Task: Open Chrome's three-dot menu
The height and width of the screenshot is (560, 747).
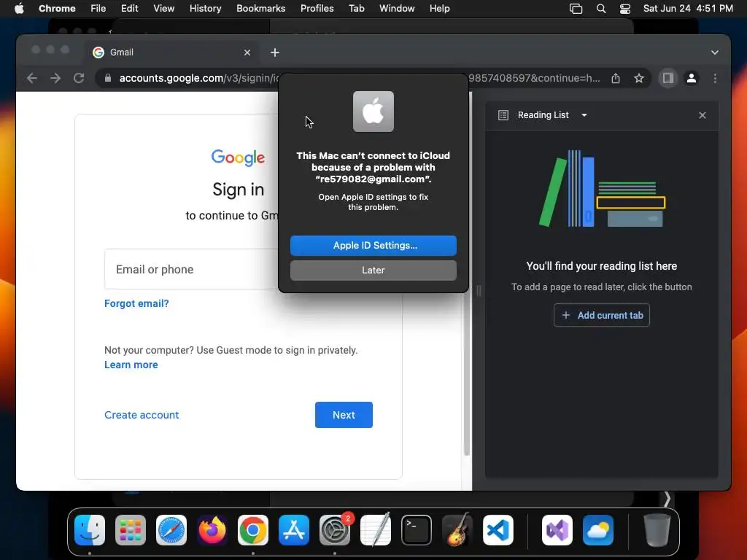Action: [x=715, y=78]
